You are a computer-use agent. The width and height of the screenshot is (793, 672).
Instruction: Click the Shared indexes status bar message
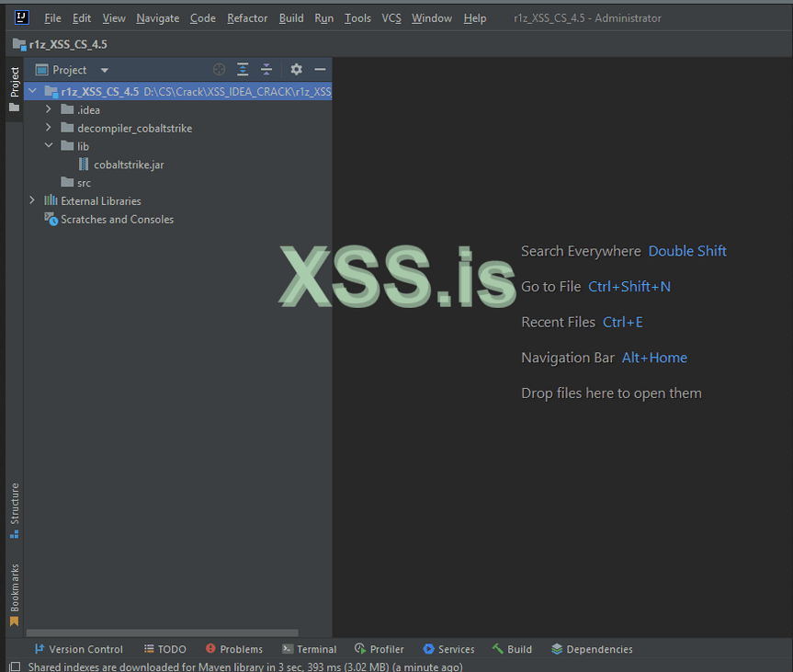[245, 666]
